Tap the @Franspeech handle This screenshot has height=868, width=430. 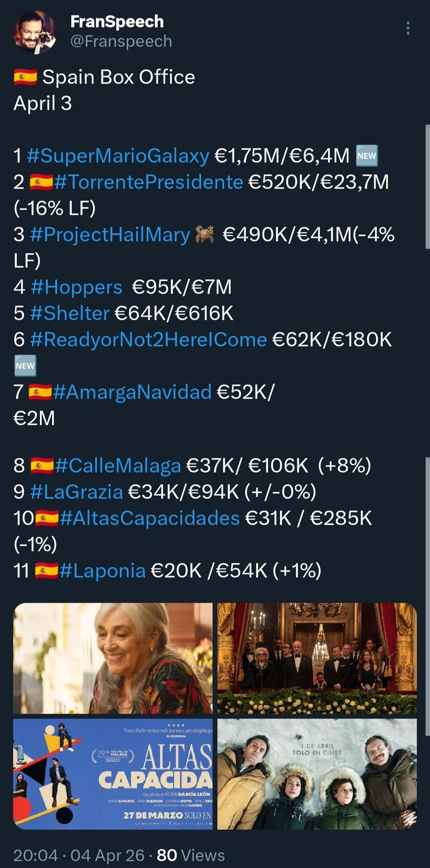click(x=121, y=41)
